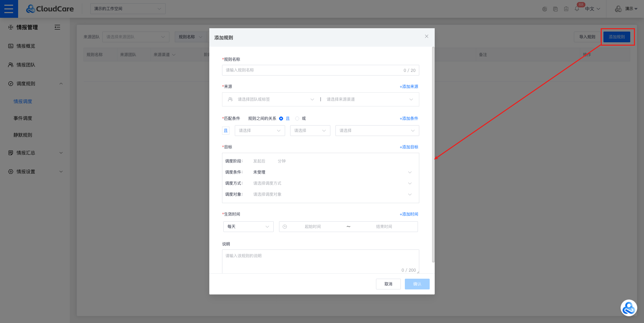Click the 且 box icon in condition row
The width and height of the screenshot is (644, 323).
tap(226, 131)
